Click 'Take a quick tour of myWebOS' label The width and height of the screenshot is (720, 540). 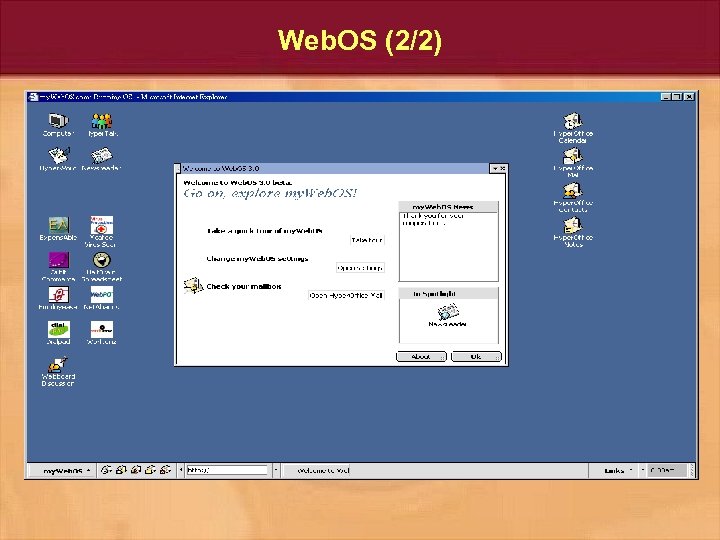[264, 231]
